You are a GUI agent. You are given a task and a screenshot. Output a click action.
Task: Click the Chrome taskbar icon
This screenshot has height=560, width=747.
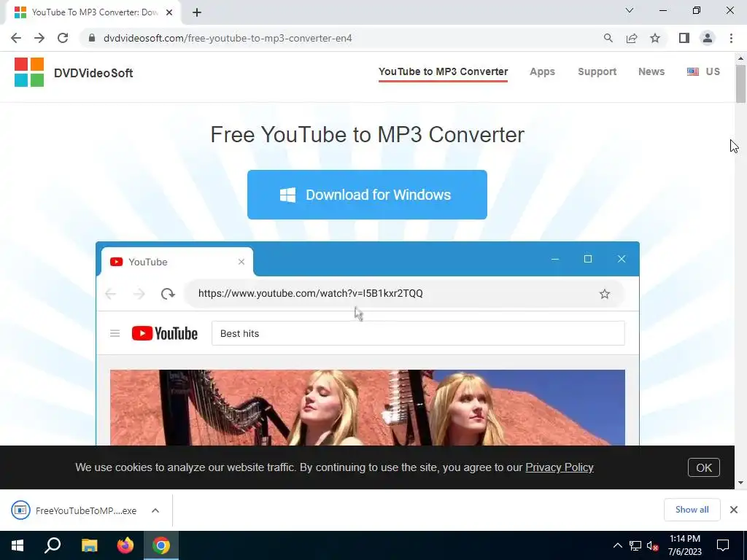pos(161,545)
